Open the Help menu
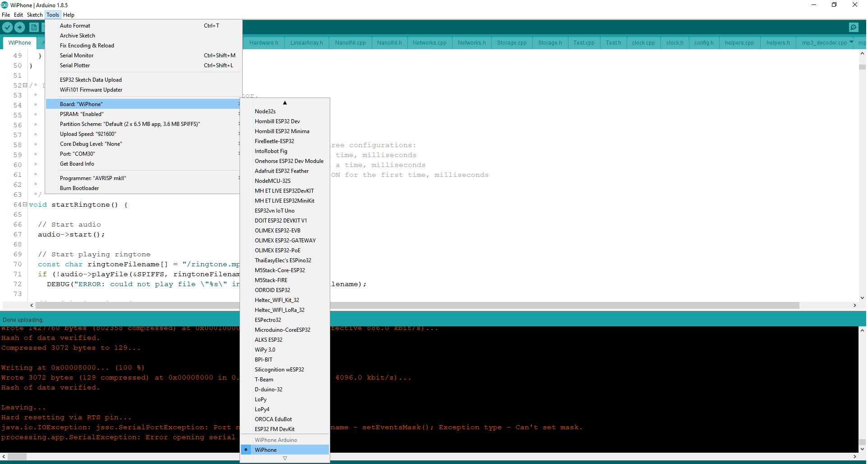 (x=69, y=14)
